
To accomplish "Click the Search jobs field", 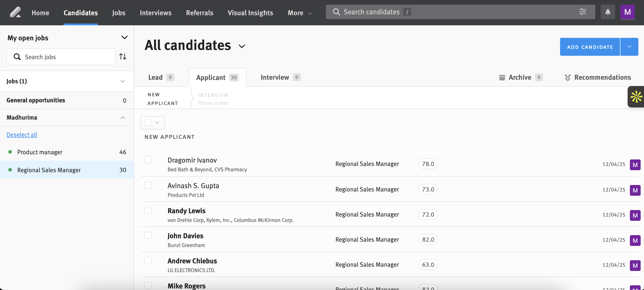I will click(x=65, y=57).
